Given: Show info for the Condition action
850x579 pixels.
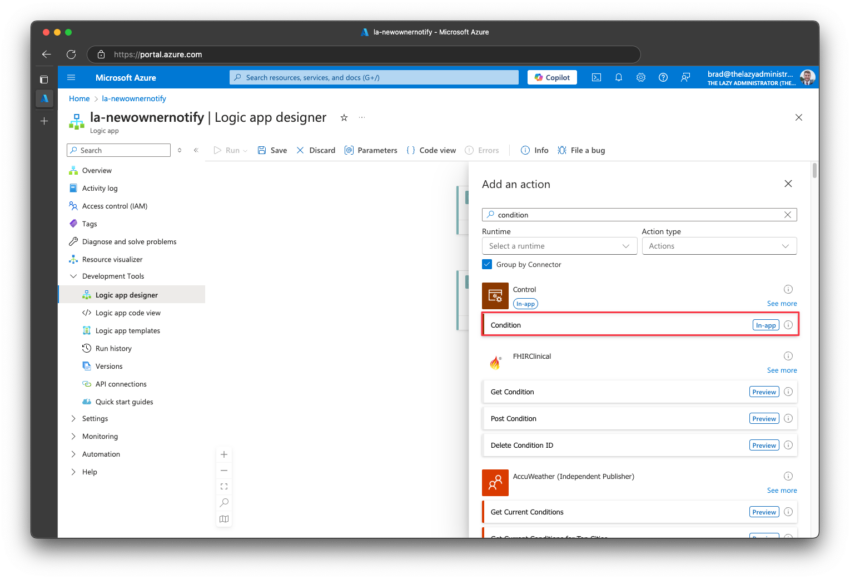Looking at the screenshot, I should [788, 325].
